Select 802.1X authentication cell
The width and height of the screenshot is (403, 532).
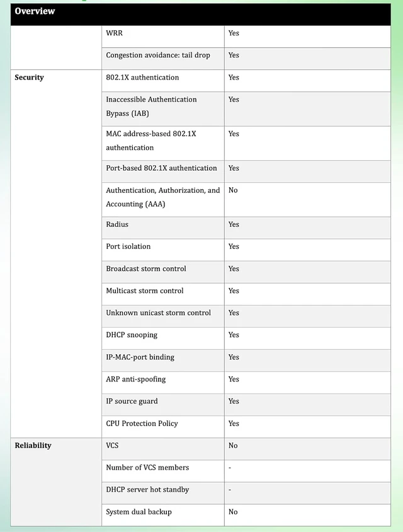[x=163, y=81]
